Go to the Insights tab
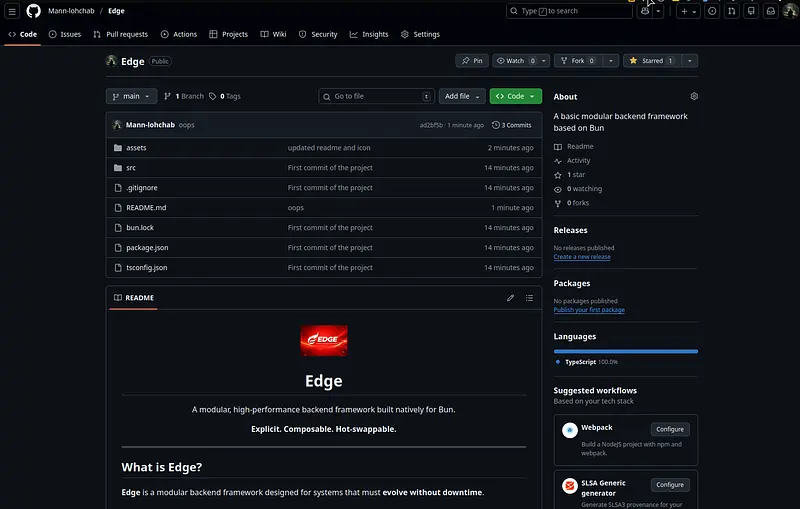The width and height of the screenshot is (800, 509). click(x=369, y=34)
